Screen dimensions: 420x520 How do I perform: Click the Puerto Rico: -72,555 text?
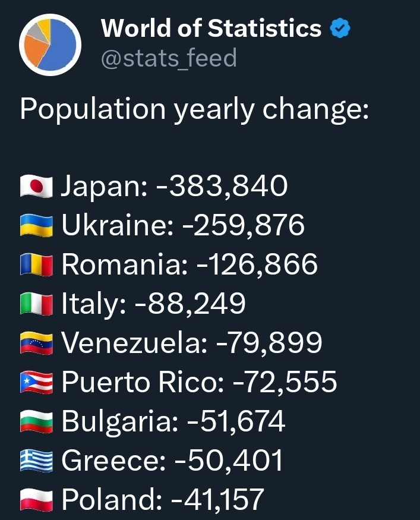pos(199,383)
